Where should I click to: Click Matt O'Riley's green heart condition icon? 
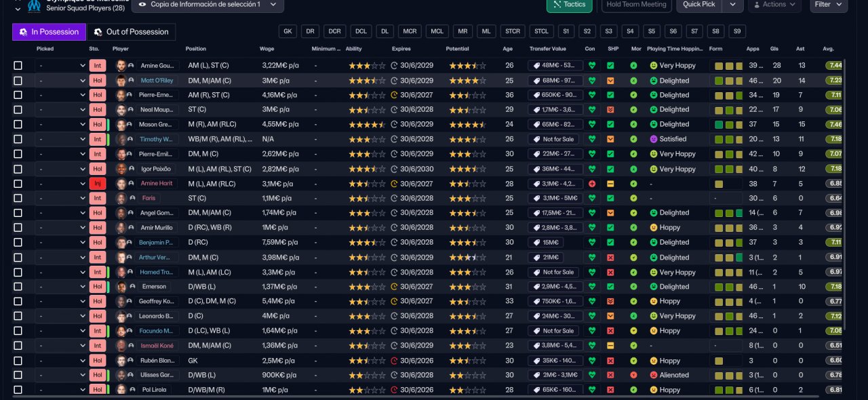(x=592, y=81)
